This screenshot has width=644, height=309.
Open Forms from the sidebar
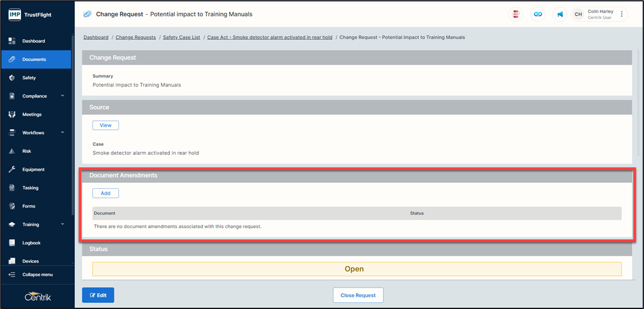(29, 206)
